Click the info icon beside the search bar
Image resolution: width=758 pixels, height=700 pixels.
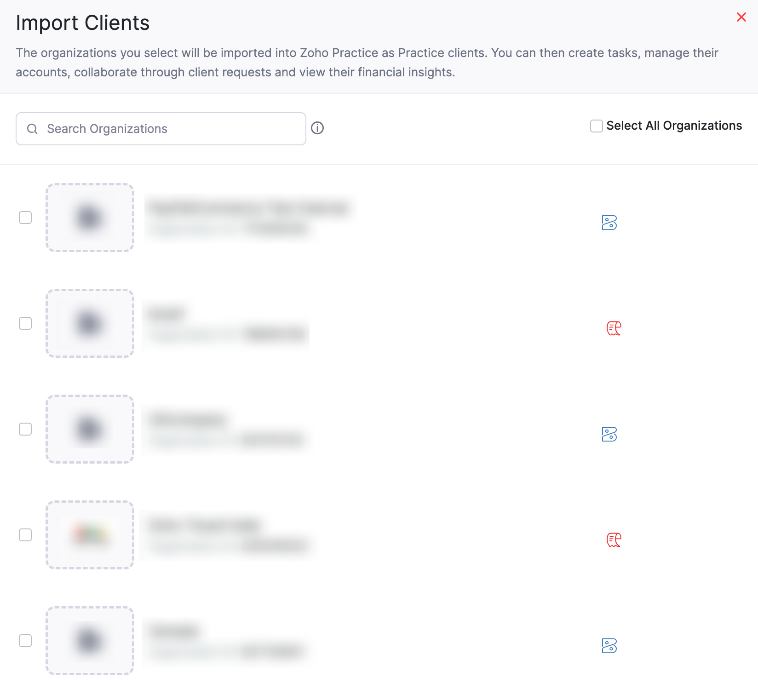point(318,128)
